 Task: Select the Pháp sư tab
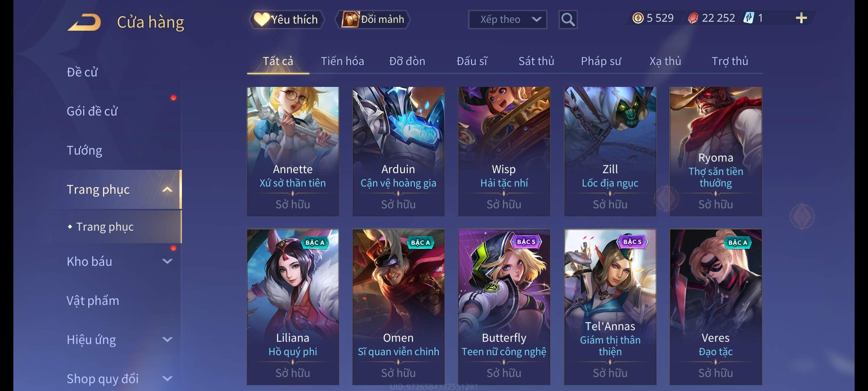601,61
